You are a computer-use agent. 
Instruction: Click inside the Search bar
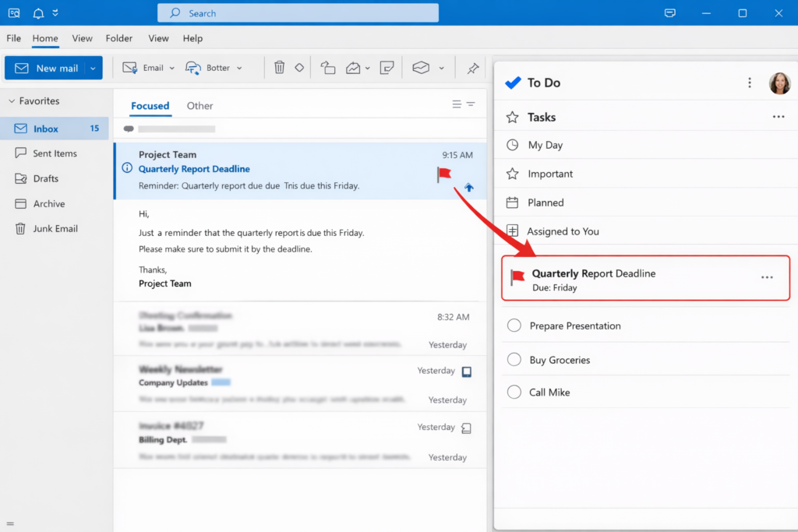pyautogui.click(x=298, y=12)
